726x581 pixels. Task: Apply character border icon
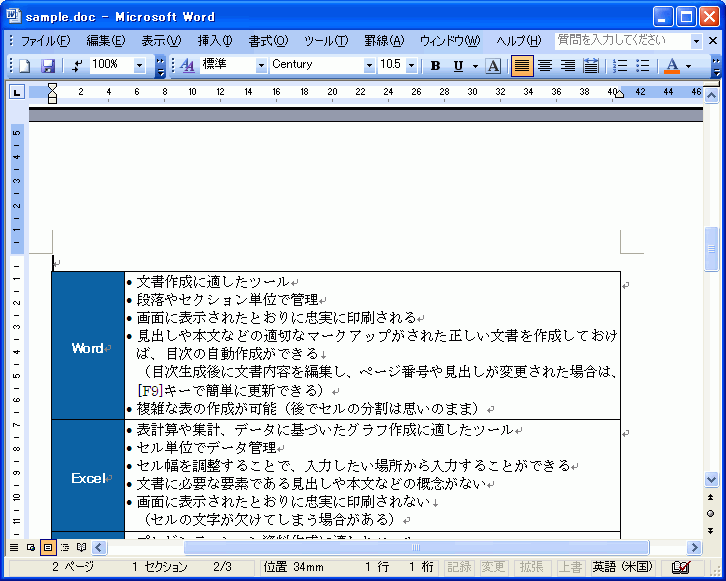(494, 66)
